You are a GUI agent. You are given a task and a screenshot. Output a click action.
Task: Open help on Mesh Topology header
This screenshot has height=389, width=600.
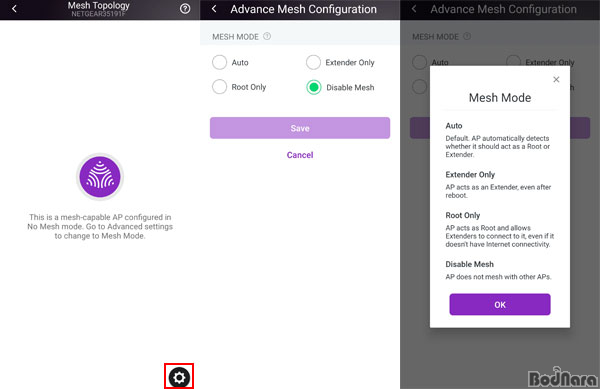tap(185, 8)
